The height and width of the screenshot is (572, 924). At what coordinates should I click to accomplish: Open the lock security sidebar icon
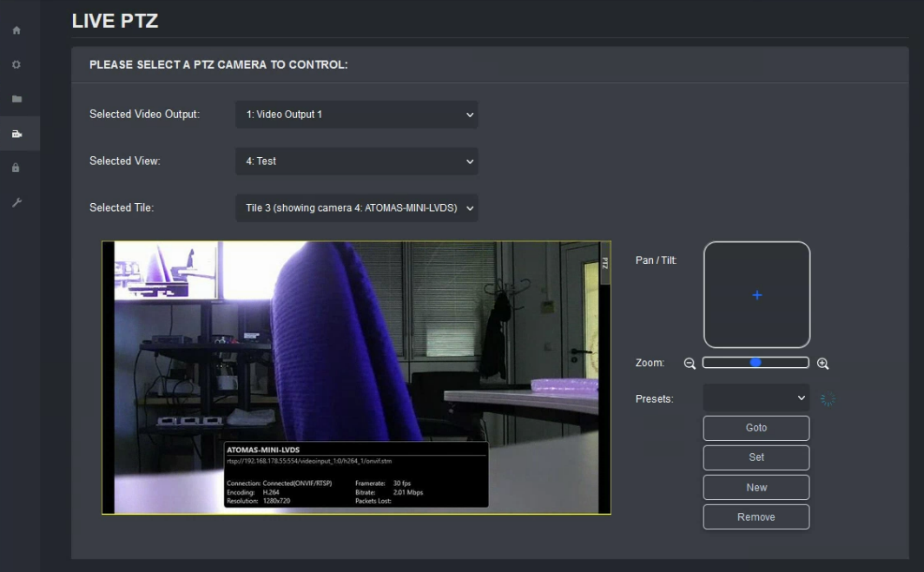[16, 168]
